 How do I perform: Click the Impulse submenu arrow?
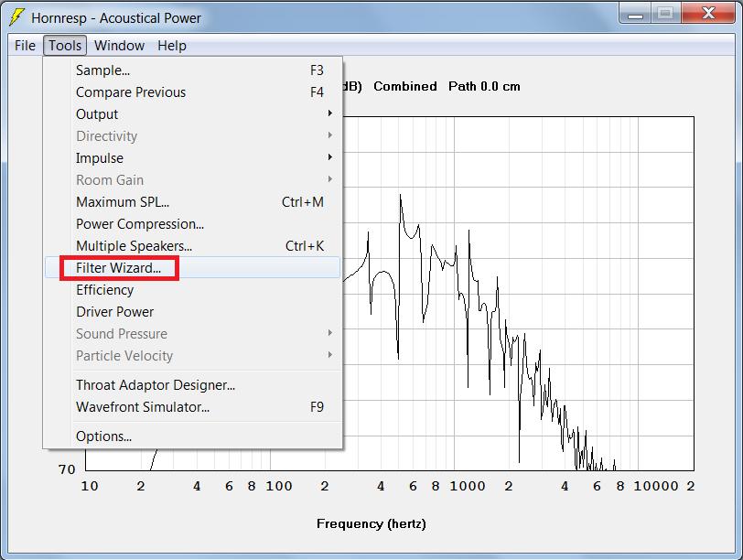point(329,156)
